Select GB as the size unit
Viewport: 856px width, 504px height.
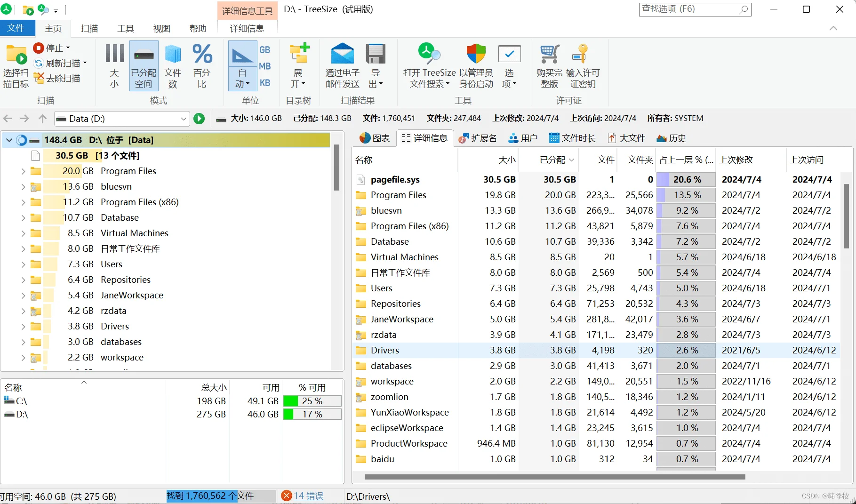[265, 50]
